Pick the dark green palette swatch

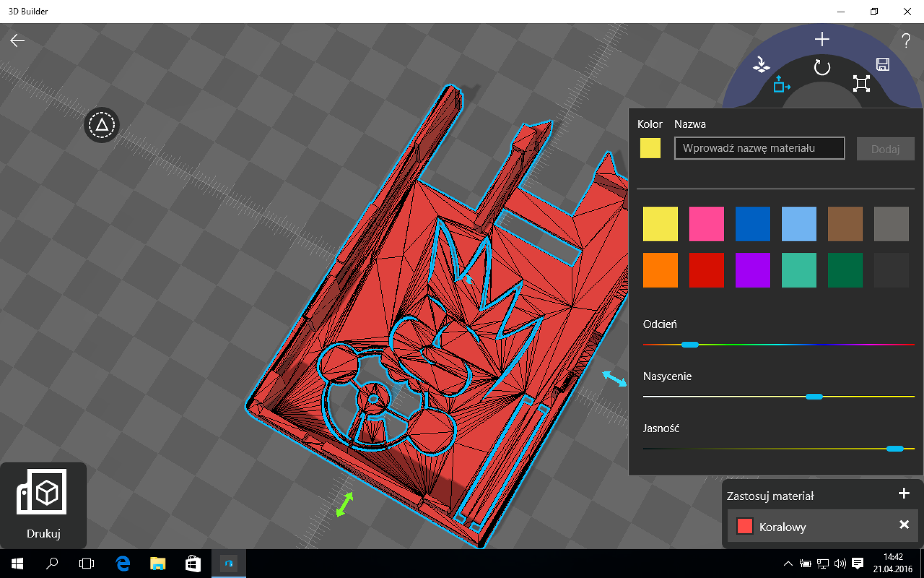click(x=845, y=270)
